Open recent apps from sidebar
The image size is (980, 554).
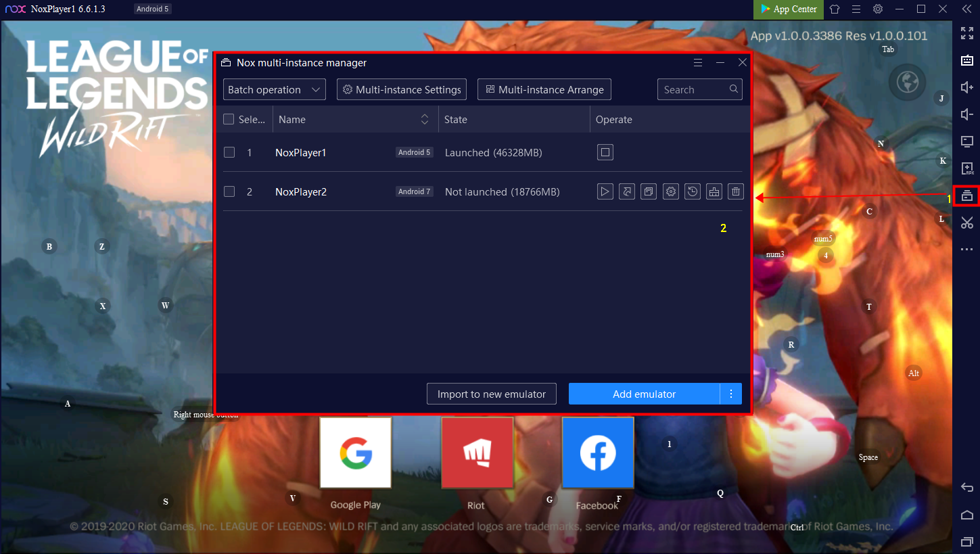967,542
